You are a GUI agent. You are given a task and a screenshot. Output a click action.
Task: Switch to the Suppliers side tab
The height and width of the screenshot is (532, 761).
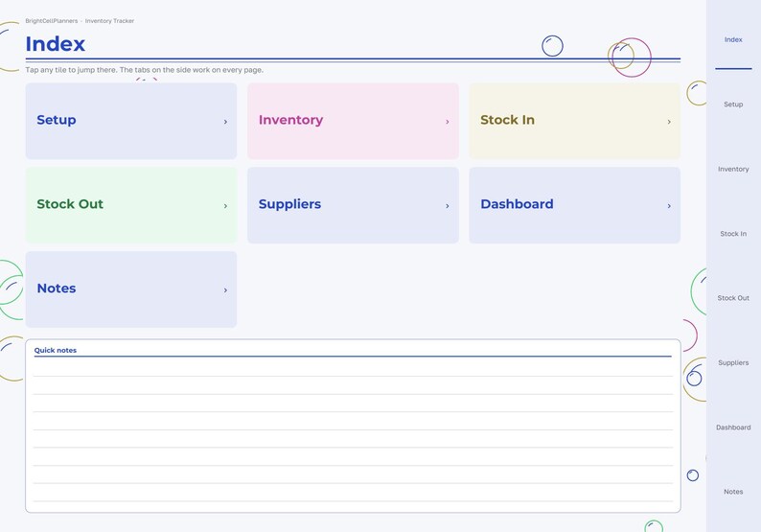pos(733,362)
